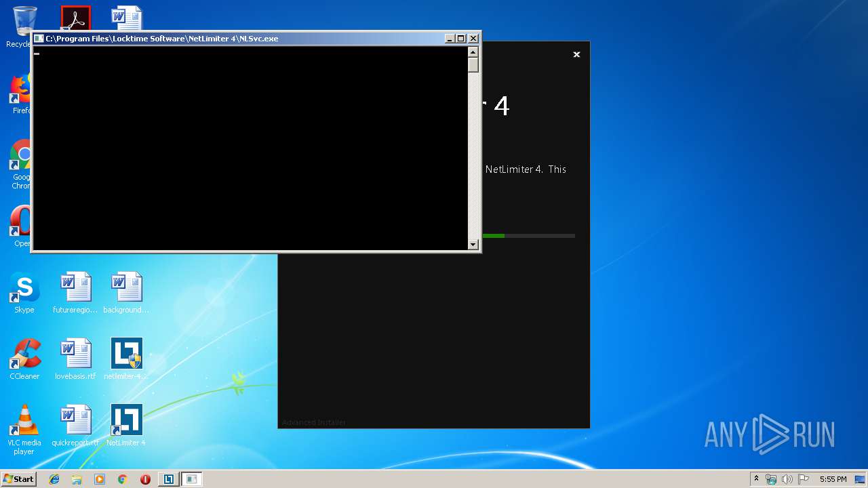Select the Adobe Acrobat desktop icon

coord(75,18)
